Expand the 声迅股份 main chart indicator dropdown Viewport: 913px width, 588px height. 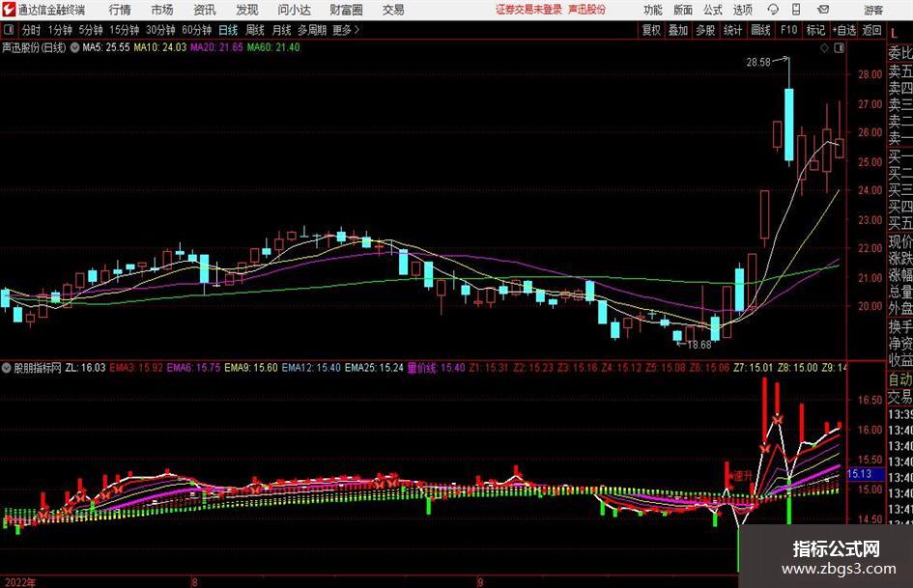[75, 47]
